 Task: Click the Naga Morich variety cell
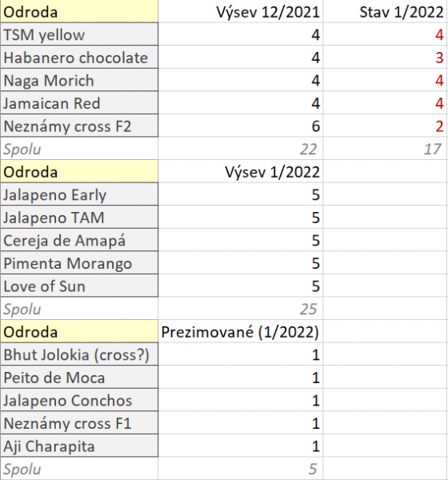point(79,80)
